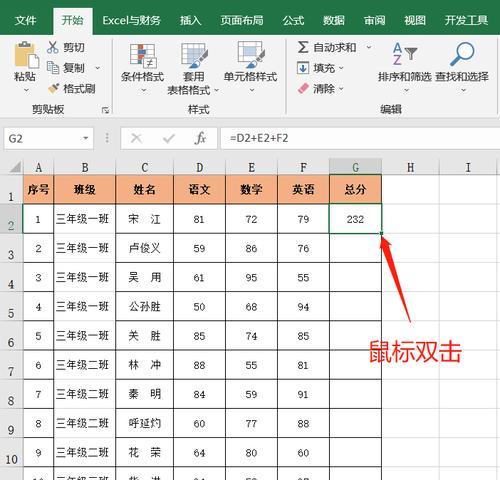Open Conditional Formatting icon

[x=143, y=55]
